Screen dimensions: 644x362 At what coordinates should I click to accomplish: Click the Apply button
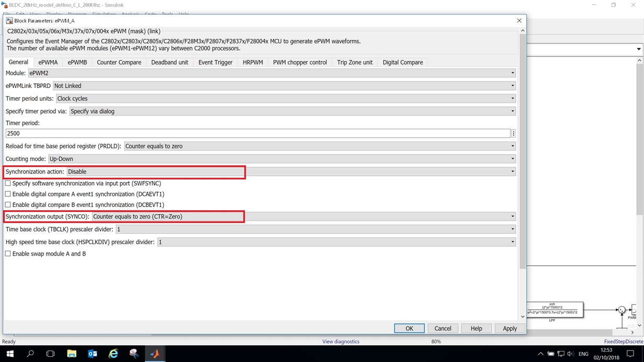tap(509, 328)
